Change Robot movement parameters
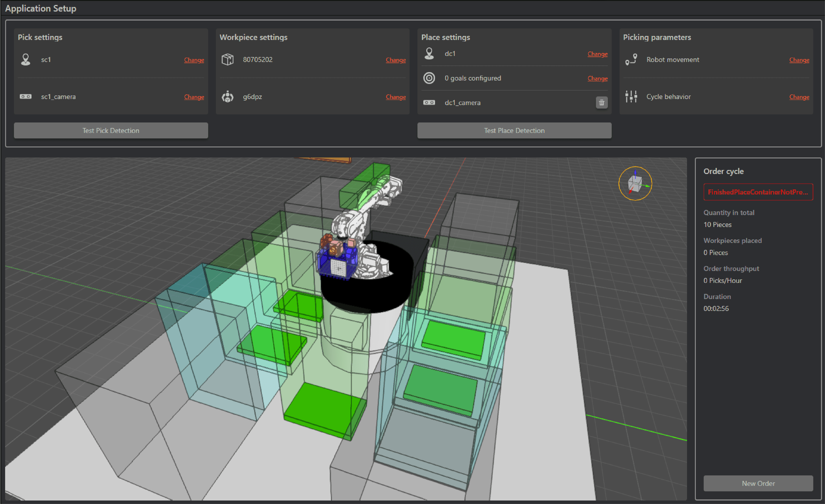Image resolution: width=825 pixels, height=504 pixels. click(x=799, y=60)
